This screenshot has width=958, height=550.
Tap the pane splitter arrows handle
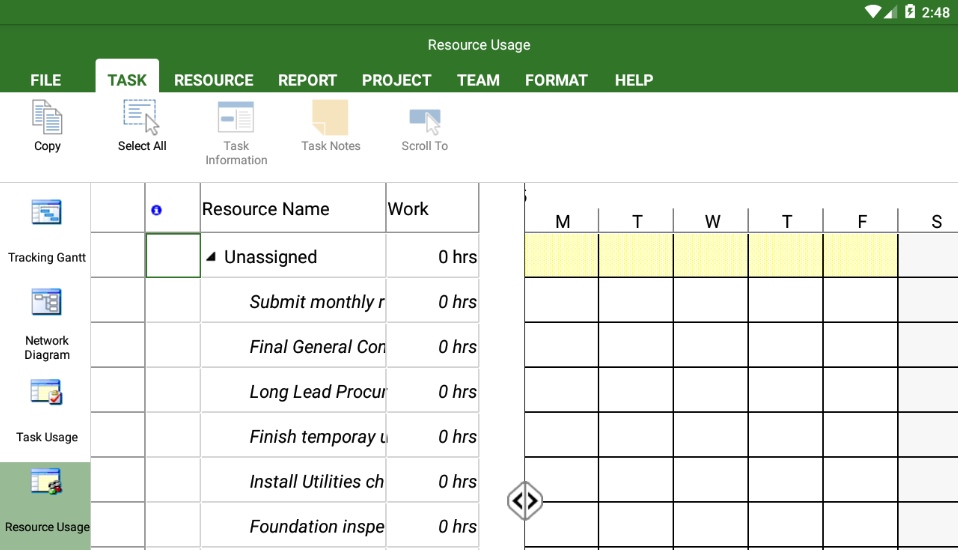click(x=525, y=501)
